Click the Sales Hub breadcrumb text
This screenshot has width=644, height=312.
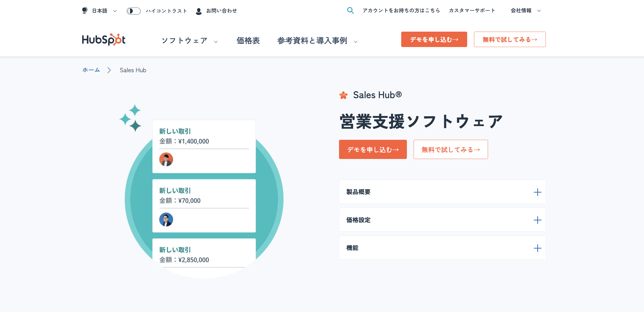(133, 70)
